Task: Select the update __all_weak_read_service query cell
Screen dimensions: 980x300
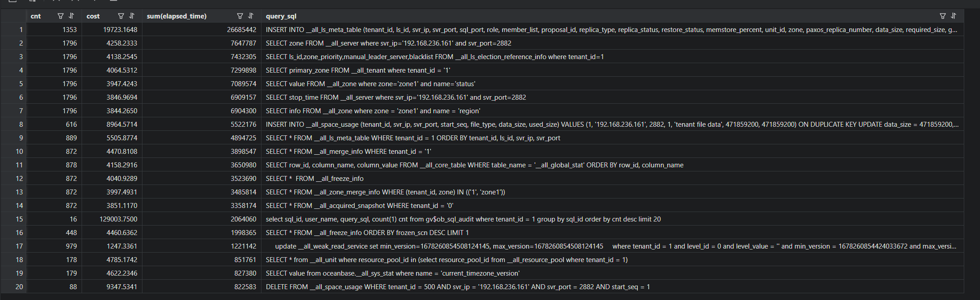Action: pyautogui.click(x=612, y=246)
